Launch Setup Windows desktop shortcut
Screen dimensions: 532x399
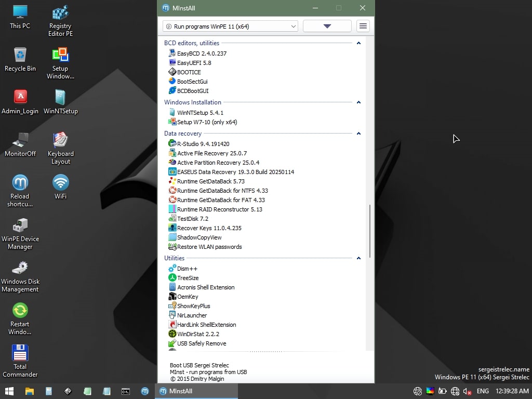pos(60,64)
